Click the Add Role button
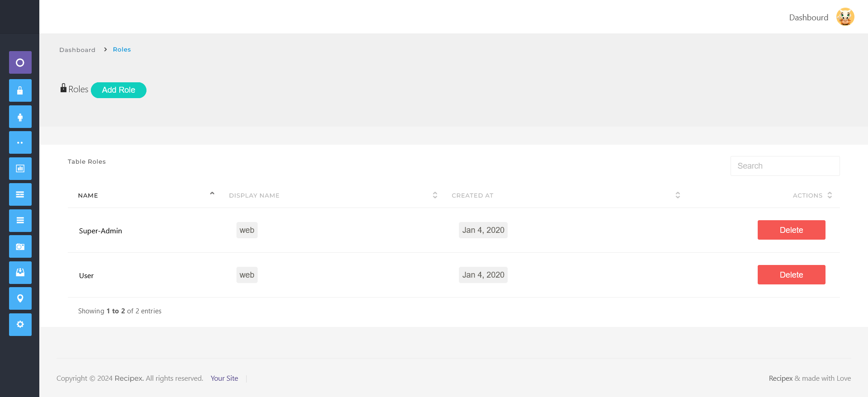868x397 pixels. pos(118,90)
